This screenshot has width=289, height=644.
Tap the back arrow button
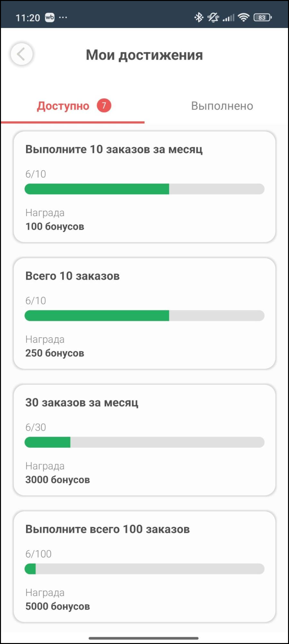(x=22, y=54)
